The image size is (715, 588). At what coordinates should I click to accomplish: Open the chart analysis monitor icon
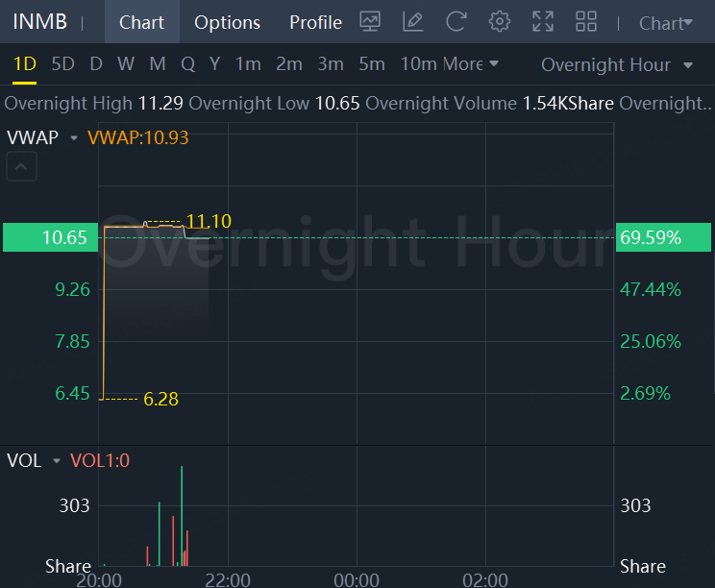click(370, 21)
